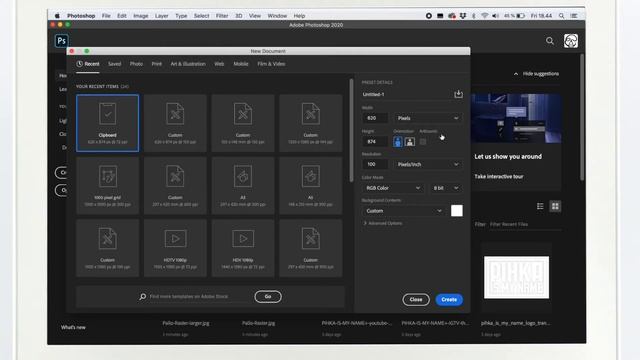
Task: Click the Filter Recent Files field
Action: pyautogui.click(x=524, y=224)
